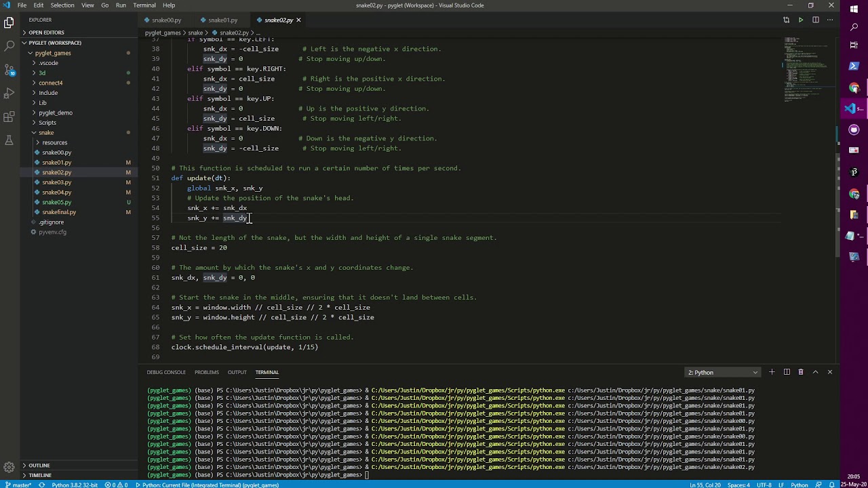Switch to the PROBLEMS panel tab
The image size is (868, 488).
[x=206, y=372]
